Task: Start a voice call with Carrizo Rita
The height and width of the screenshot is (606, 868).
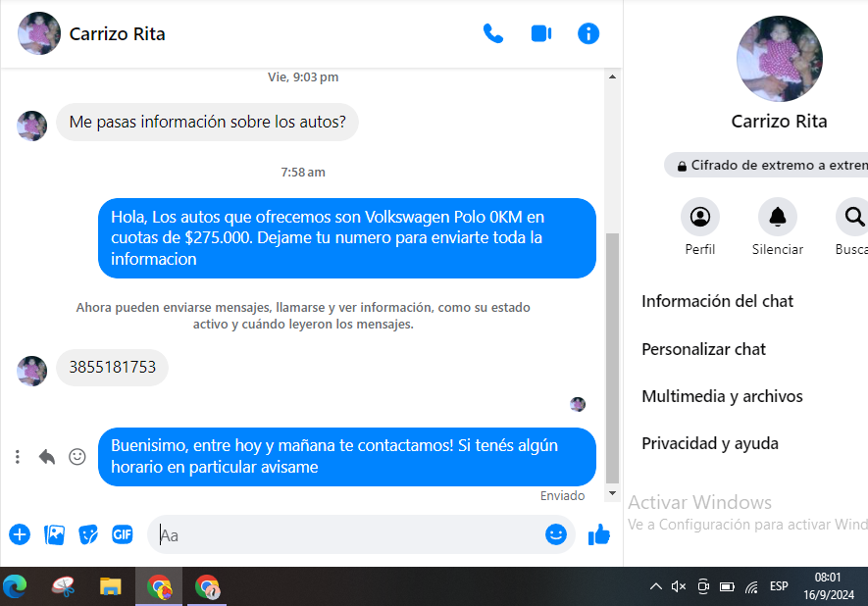Action: 493,33
